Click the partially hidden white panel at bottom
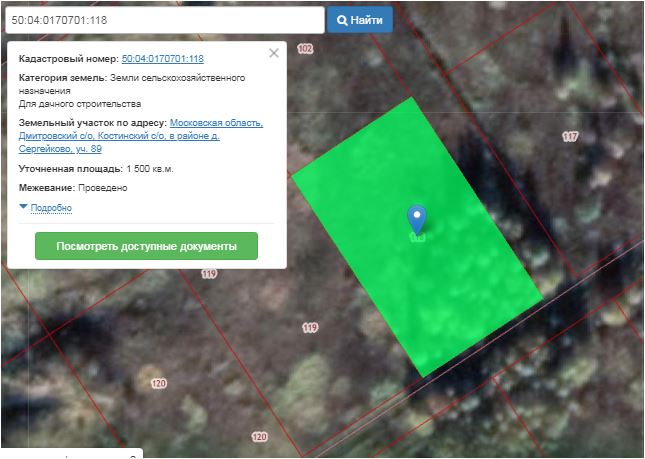645x459 pixels. click(72, 453)
